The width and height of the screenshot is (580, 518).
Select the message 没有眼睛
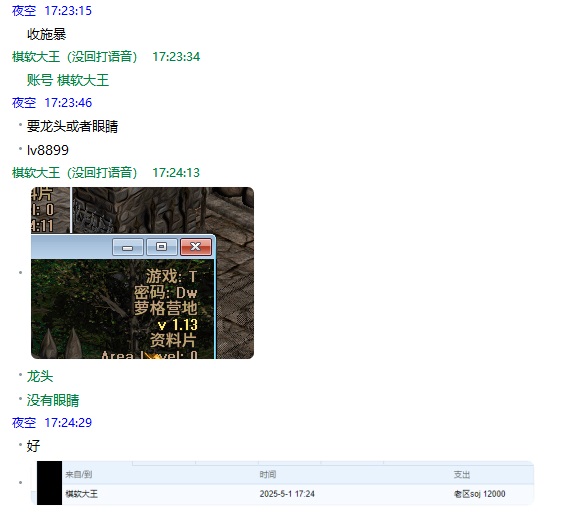click(53, 400)
